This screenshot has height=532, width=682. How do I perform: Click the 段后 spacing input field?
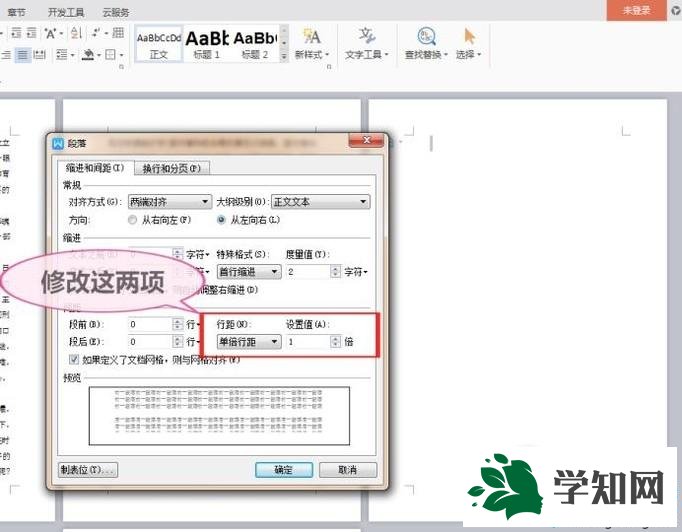point(150,342)
